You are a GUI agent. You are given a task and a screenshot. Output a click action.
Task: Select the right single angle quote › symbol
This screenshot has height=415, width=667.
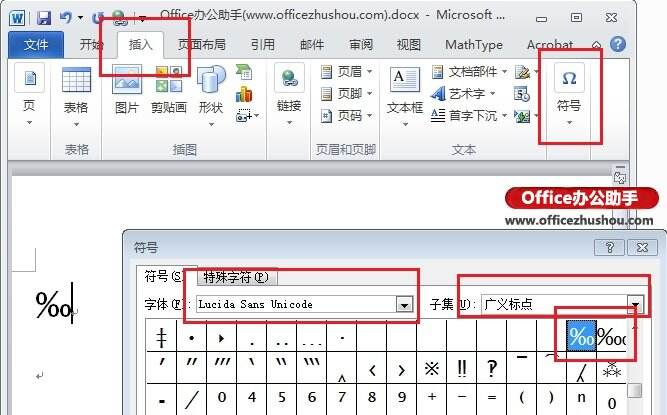coord(402,368)
